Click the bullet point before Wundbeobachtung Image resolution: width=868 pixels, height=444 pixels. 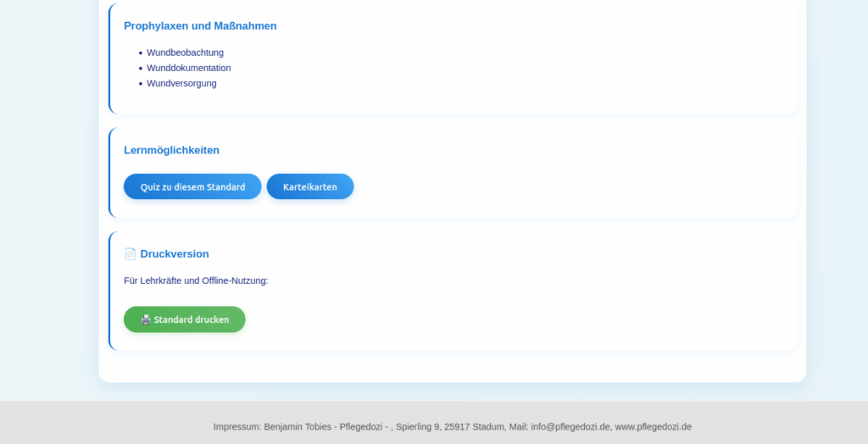(x=140, y=53)
